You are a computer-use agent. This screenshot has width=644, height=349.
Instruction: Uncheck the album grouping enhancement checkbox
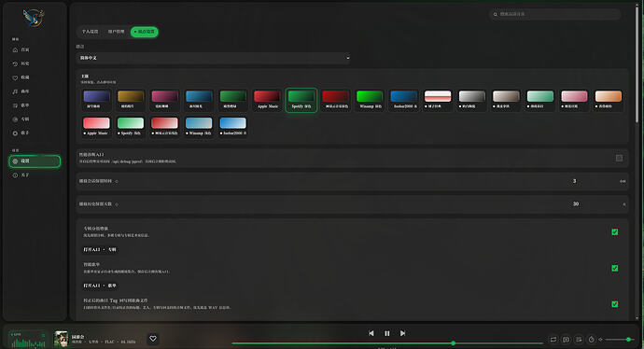[x=615, y=232]
